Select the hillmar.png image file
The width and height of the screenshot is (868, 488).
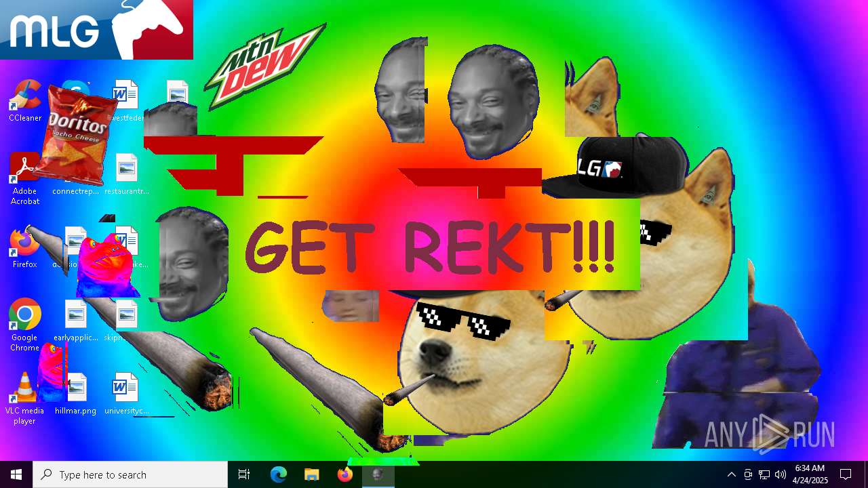tap(75, 394)
